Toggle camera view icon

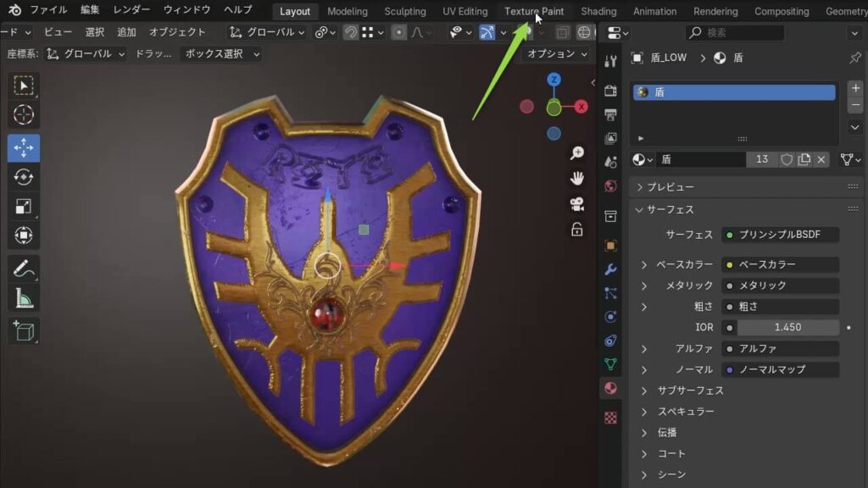click(576, 204)
